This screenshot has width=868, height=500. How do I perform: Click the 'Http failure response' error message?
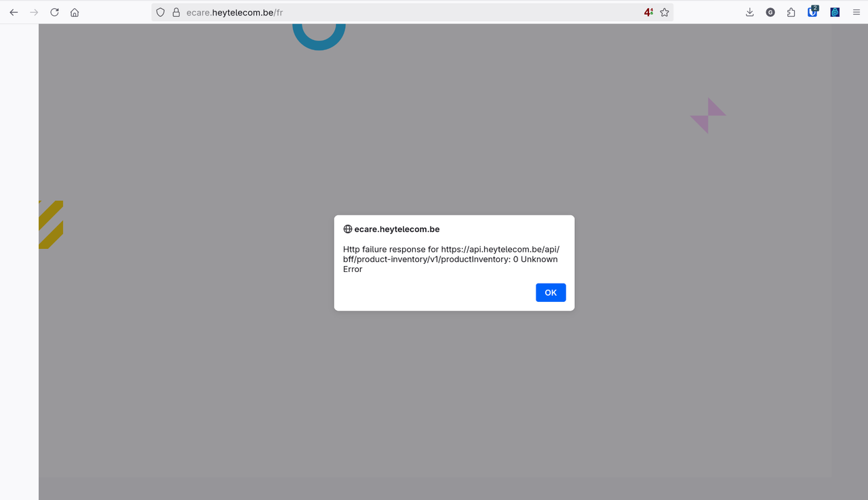click(451, 259)
